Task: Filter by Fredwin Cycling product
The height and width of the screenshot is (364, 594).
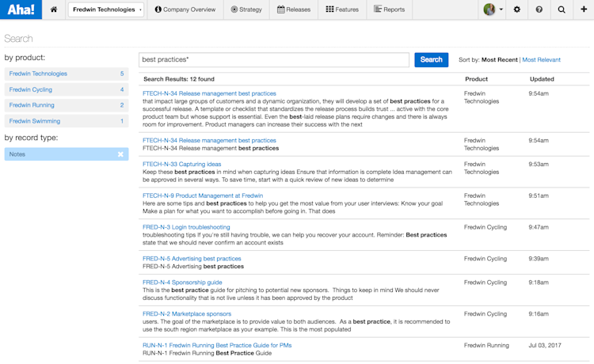Action: [x=67, y=89]
